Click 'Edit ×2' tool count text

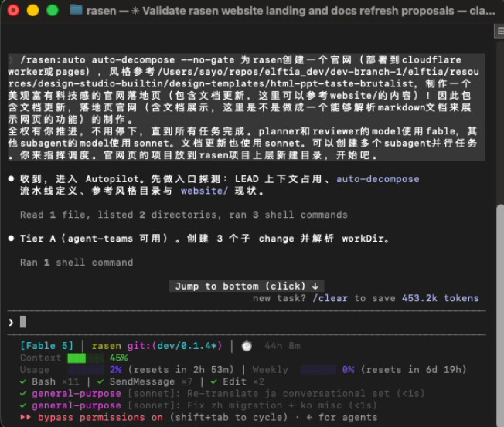click(243, 381)
